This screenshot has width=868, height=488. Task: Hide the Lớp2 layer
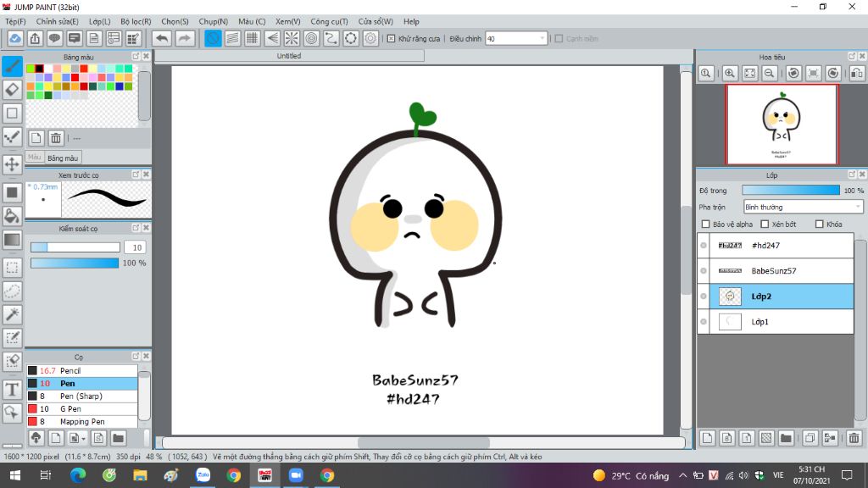click(x=704, y=296)
